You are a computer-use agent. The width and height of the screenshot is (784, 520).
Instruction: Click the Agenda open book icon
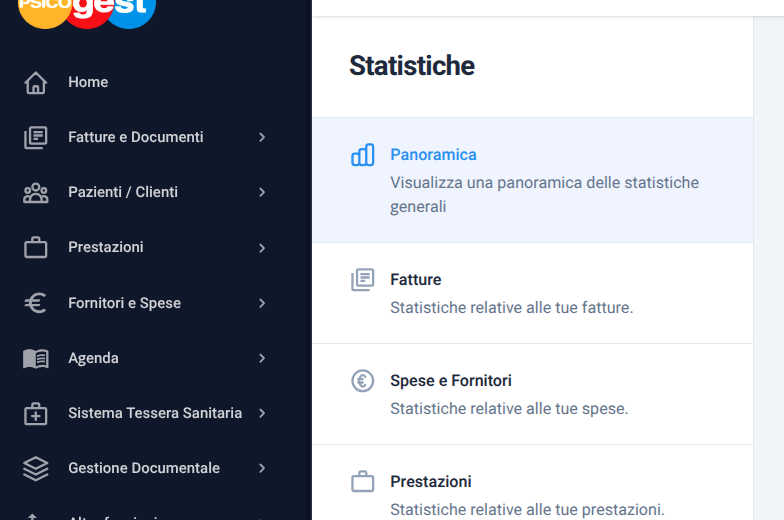tap(36, 358)
